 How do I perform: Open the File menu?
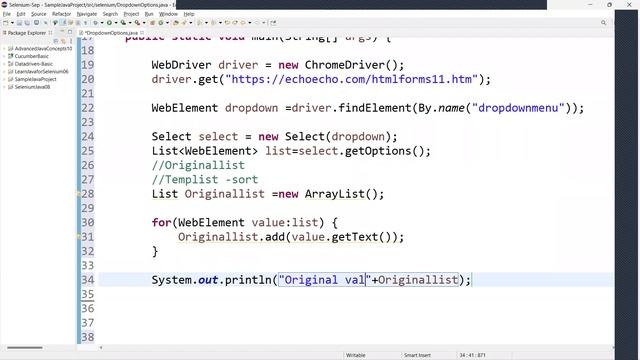click(7, 14)
